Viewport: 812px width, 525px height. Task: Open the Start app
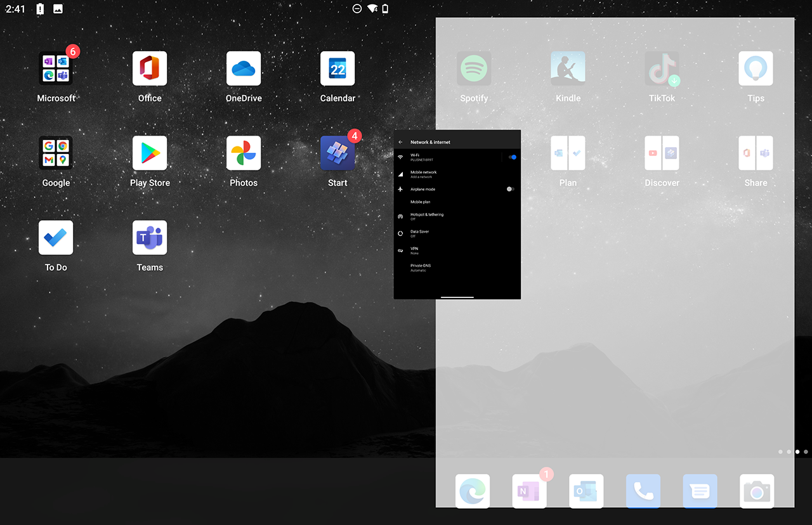pos(337,153)
